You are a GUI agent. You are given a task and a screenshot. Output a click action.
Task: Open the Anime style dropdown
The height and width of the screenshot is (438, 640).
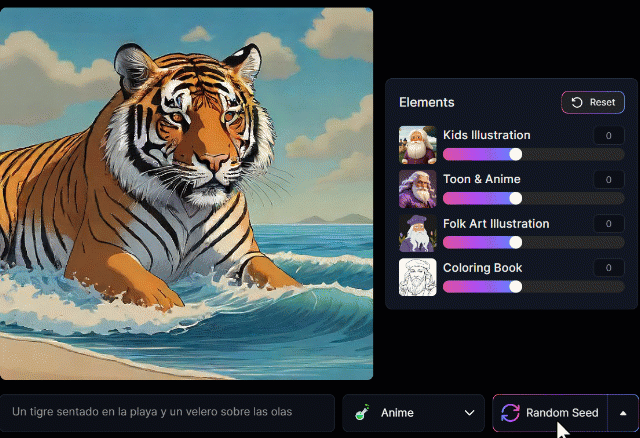[x=413, y=413]
